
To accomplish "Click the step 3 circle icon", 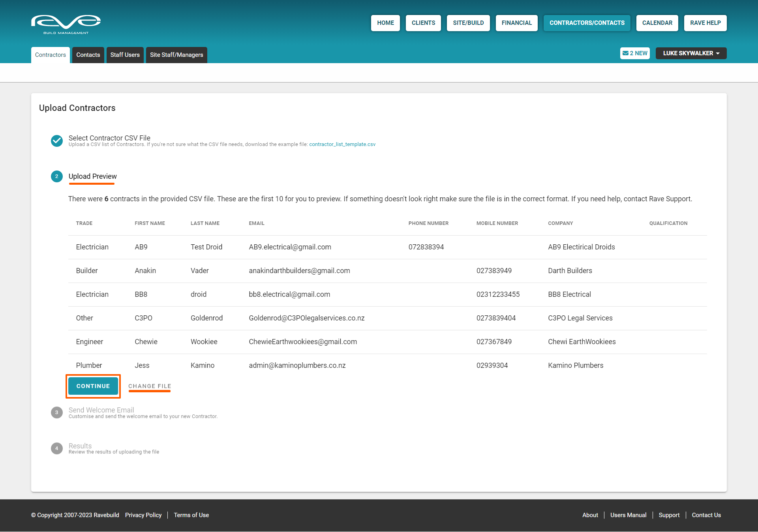I will tap(57, 412).
